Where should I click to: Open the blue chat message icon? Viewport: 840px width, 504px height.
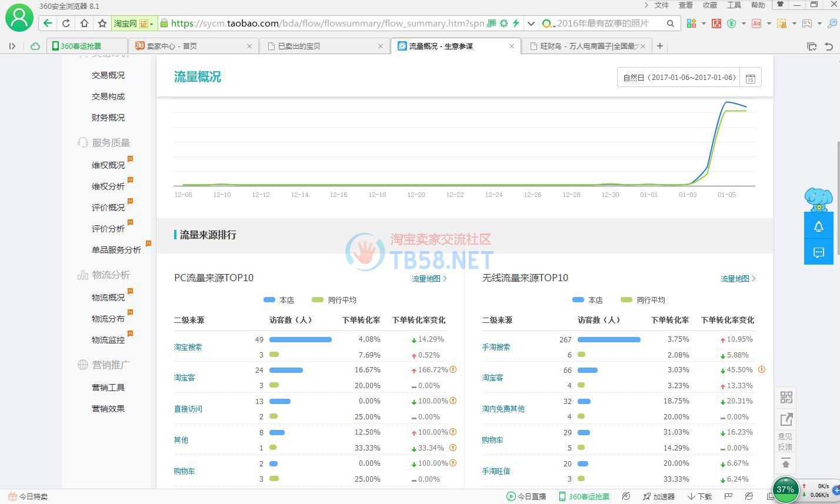point(818,252)
